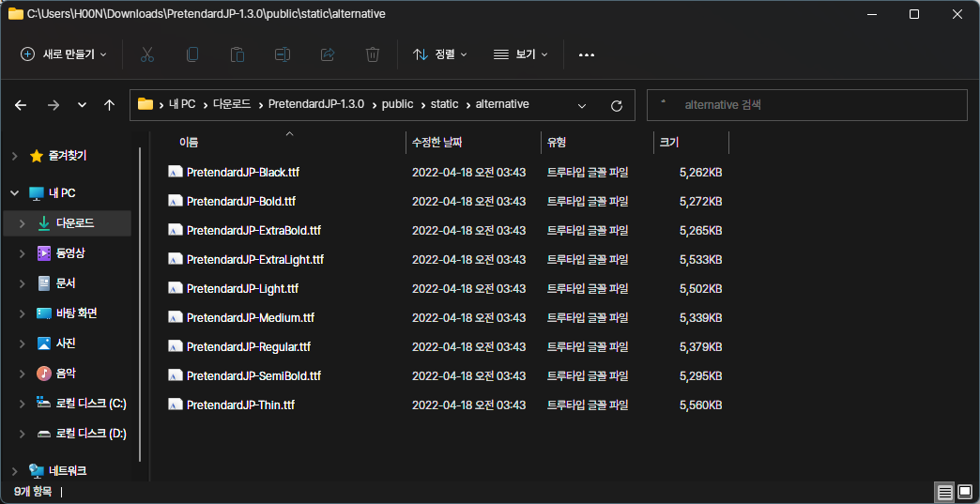980x504 pixels.
Task: Select 즐겨찾기 in navigation pane
Action: click(x=68, y=156)
